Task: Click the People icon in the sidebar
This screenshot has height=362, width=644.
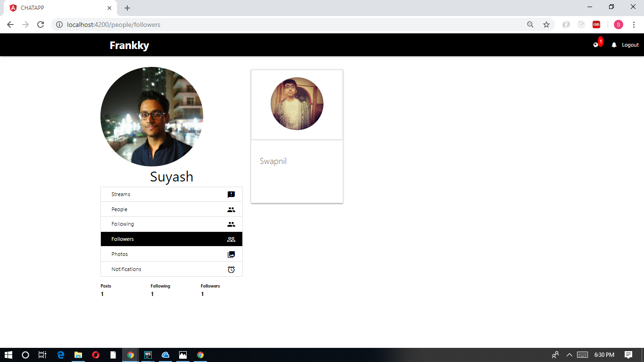Action: (231, 209)
